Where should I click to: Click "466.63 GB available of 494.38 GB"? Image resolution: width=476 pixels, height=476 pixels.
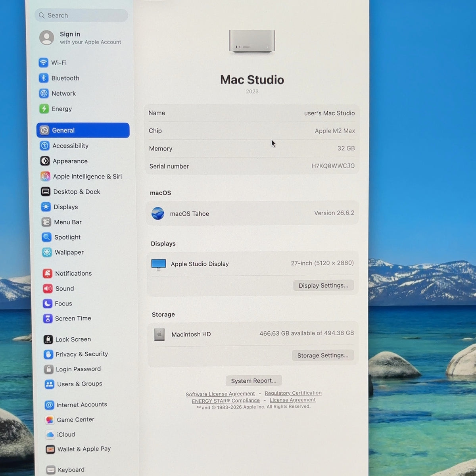coord(307,333)
